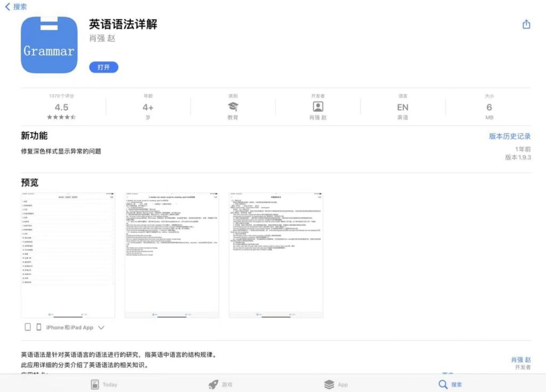
Task: Switch to the Today tab
Action: (104, 384)
